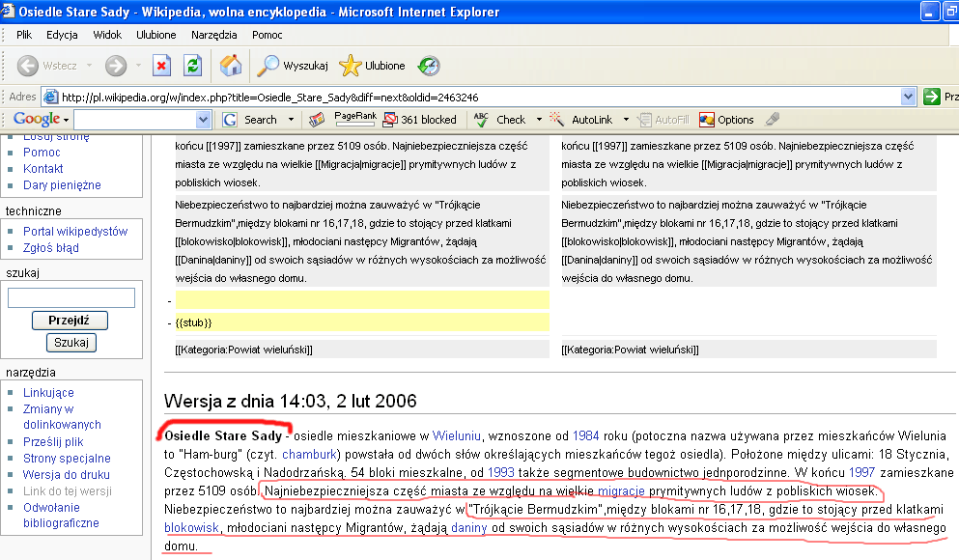Click the Przejdź button

coord(70,321)
